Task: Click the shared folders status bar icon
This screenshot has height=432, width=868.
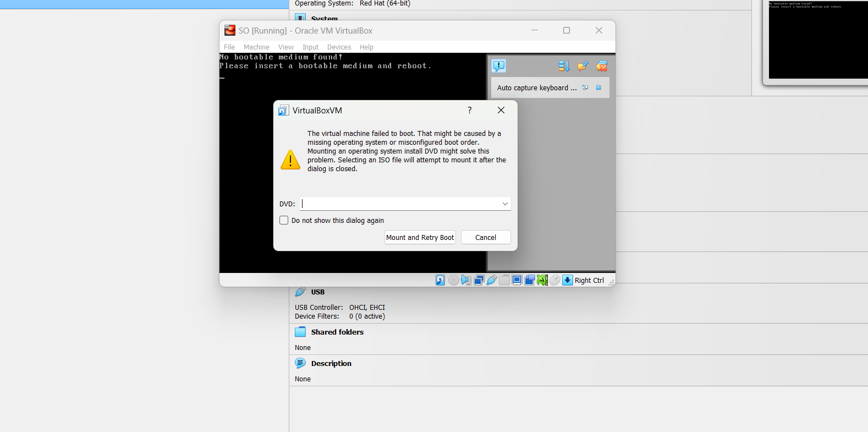Action: point(504,280)
